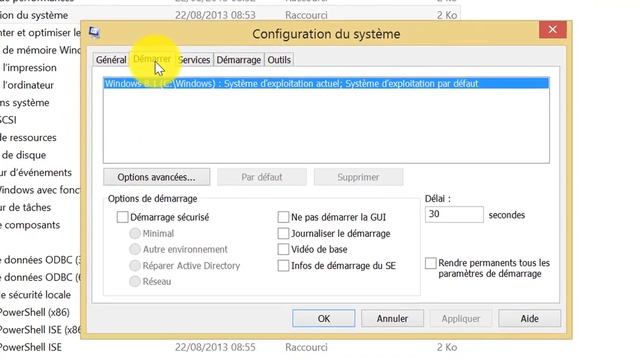640x360 pixels.
Task: Click the Supprimer button
Action: (x=358, y=177)
